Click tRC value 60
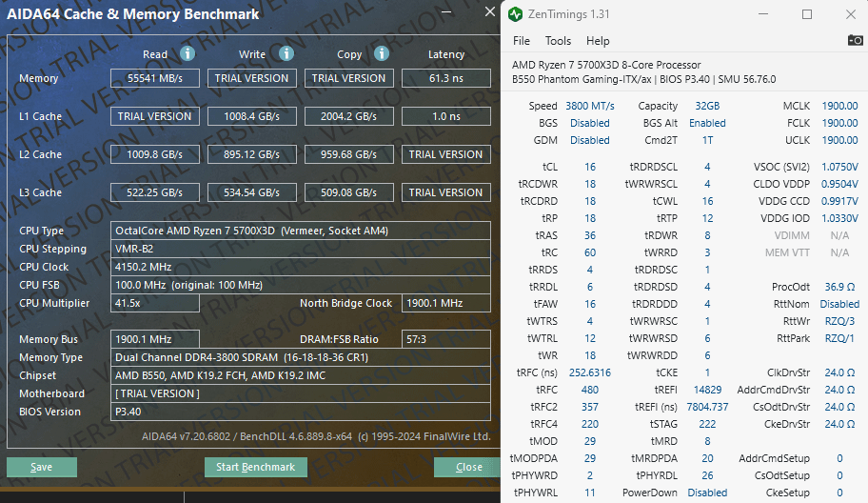The height and width of the screenshot is (503, 868). point(589,252)
